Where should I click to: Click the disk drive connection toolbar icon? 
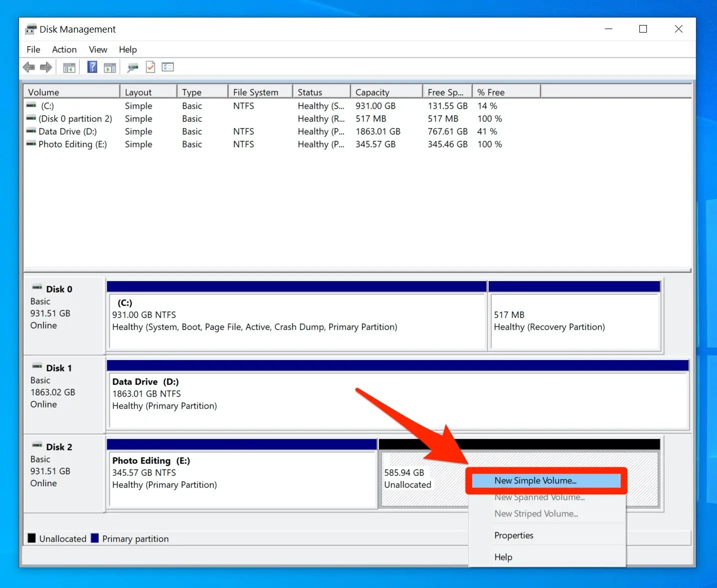pyautogui.click(x=133, y=67)
